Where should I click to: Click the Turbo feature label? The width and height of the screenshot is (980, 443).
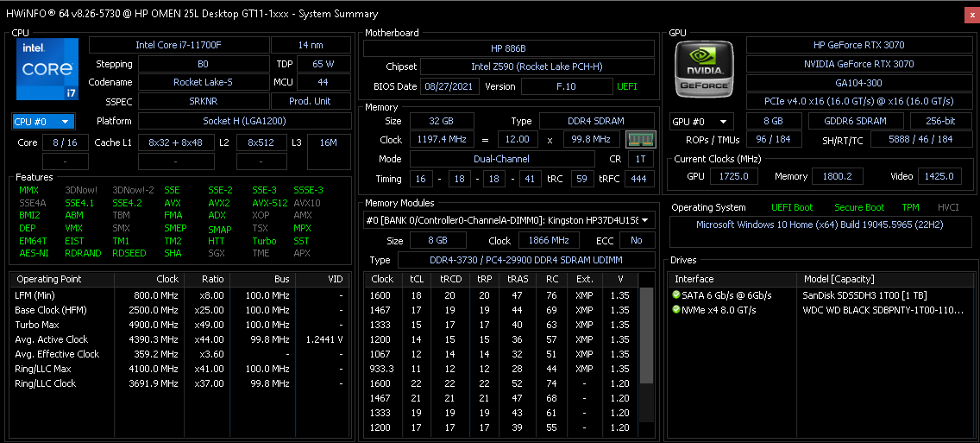(264, 241)
